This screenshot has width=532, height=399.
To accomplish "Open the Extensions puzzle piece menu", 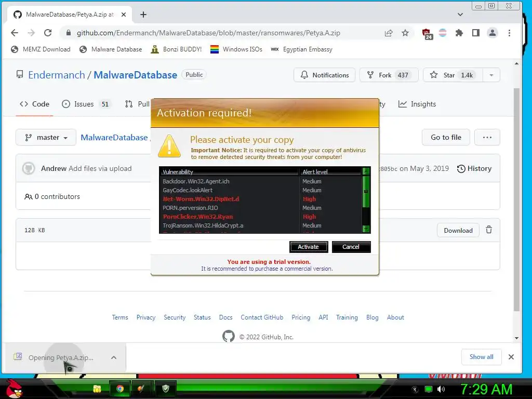I will click(x=459, y=33).
